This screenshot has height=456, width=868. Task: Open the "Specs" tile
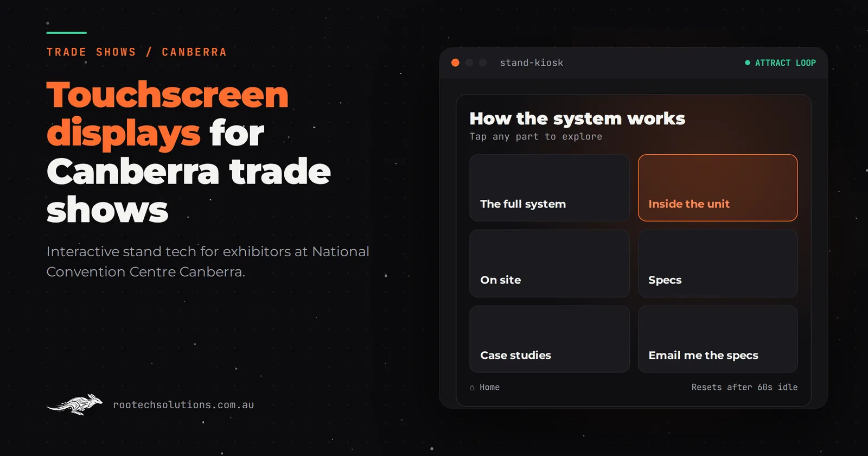(718, 263)
